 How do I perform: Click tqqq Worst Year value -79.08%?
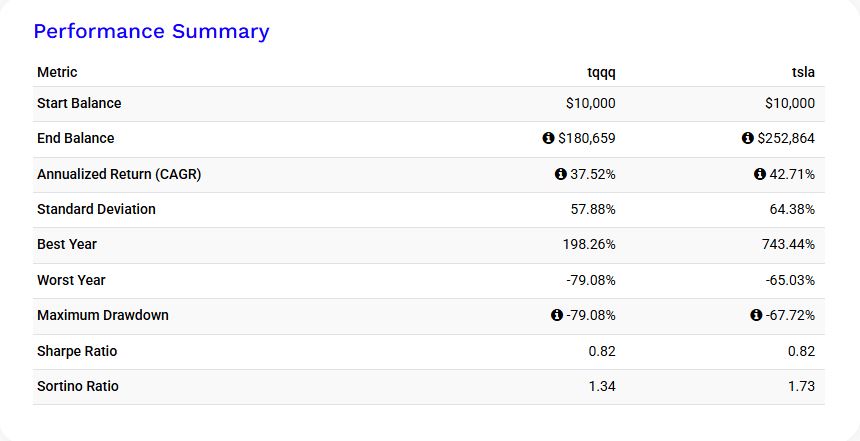tap(590, 280)
